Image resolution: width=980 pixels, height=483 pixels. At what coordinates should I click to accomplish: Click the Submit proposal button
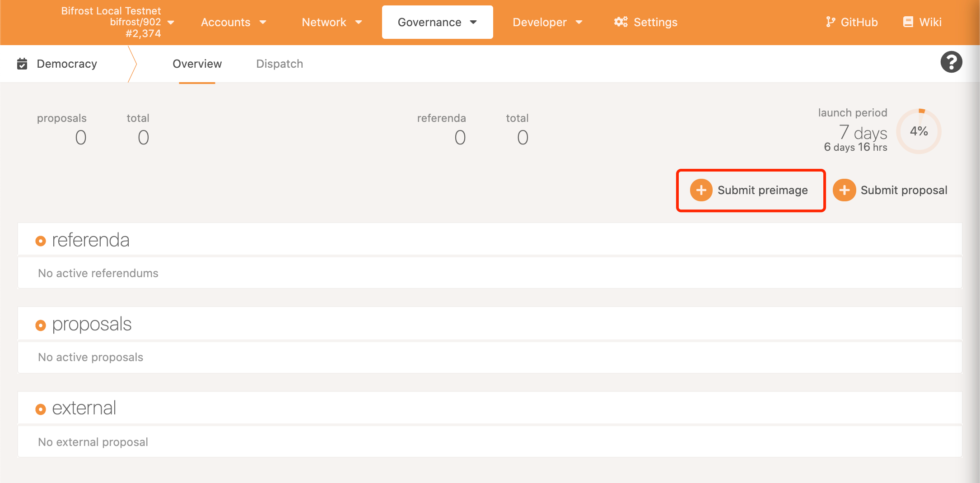[x=890, y=190]
